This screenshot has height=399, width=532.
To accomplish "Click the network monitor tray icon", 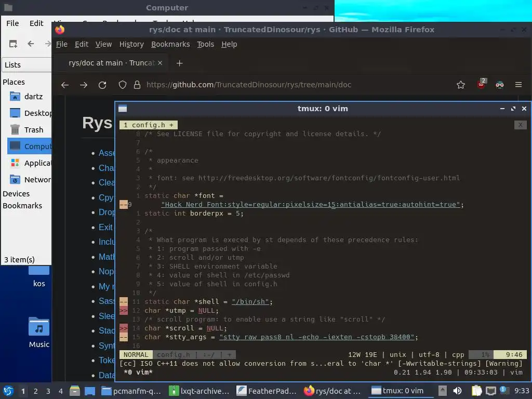I will click(490, 391).
